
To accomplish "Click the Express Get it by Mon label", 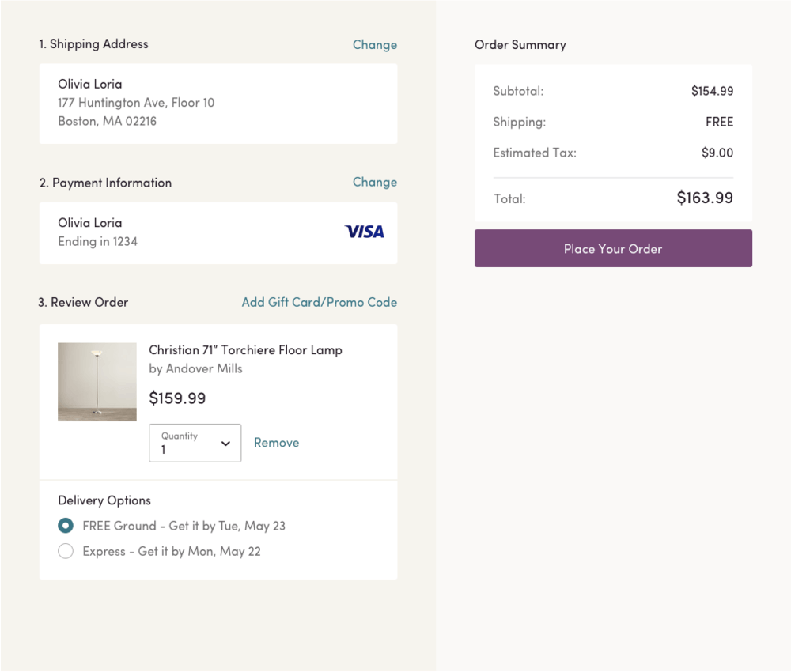I will [172, 552].
